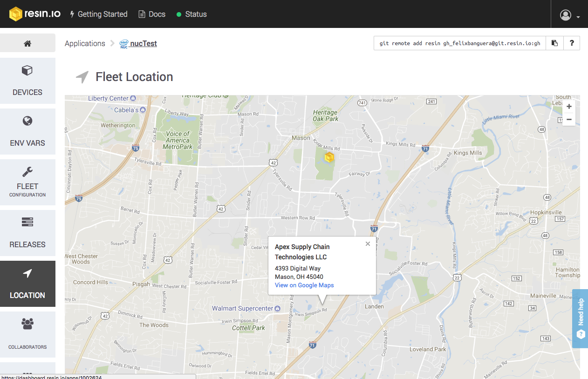Open the Need help side tab
The height and width of the screenshot is (379, 588).
(x=580, y=319)
